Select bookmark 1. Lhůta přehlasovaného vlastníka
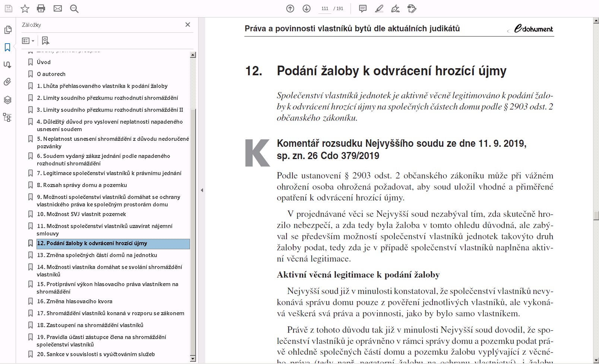 pos(102,86)
